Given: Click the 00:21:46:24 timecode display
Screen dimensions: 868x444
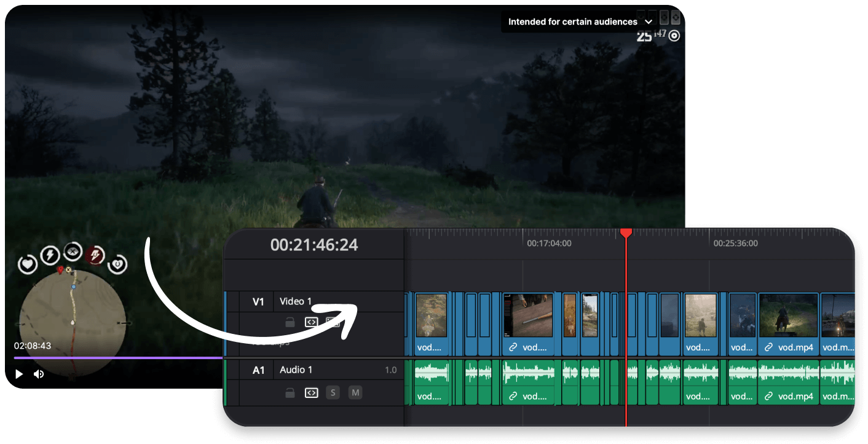Looking at the screenshot, I should (314, 245).
